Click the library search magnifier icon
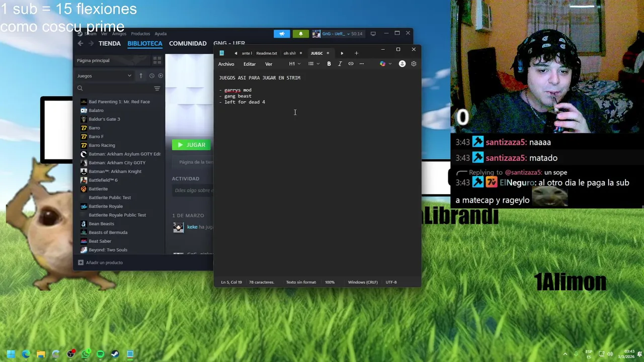644x362 pixels. tap(80, 88)
